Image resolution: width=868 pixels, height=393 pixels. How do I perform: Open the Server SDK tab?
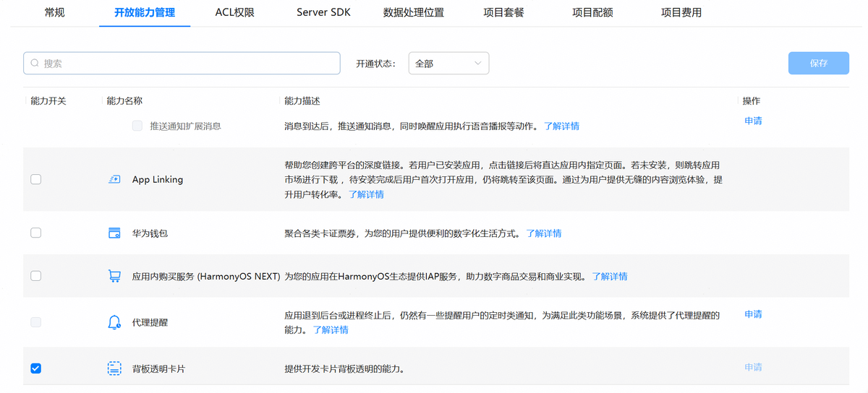[323, 12]
